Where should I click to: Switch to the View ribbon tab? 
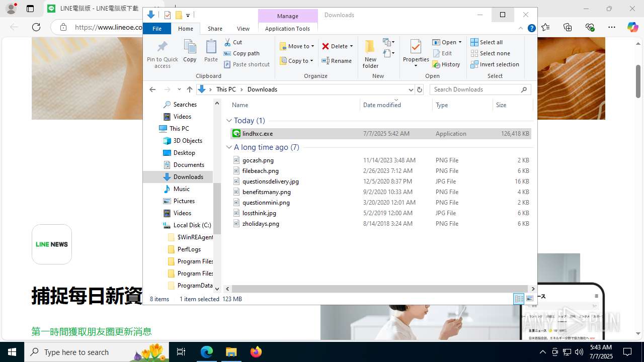[x=243, y=29]
